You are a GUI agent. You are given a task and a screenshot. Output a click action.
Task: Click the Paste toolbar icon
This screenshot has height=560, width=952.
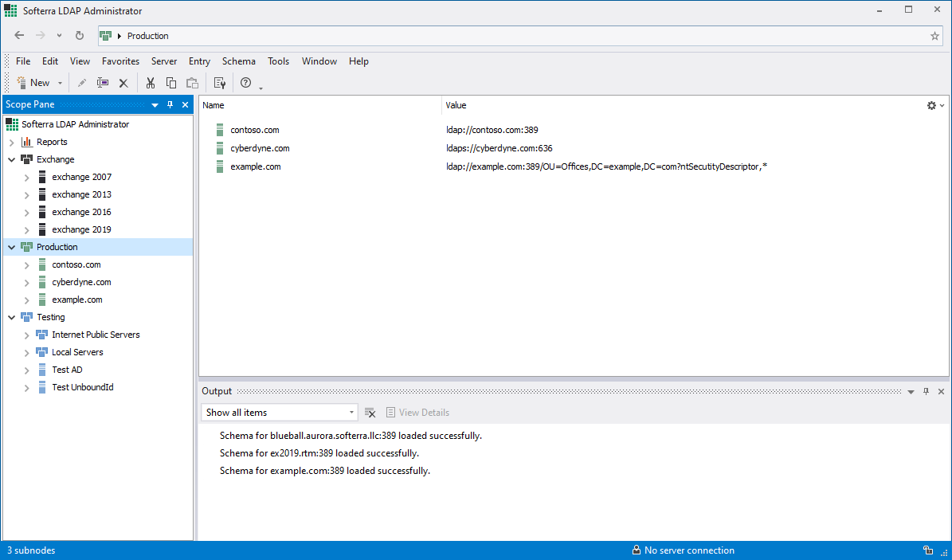click(192, 83)
